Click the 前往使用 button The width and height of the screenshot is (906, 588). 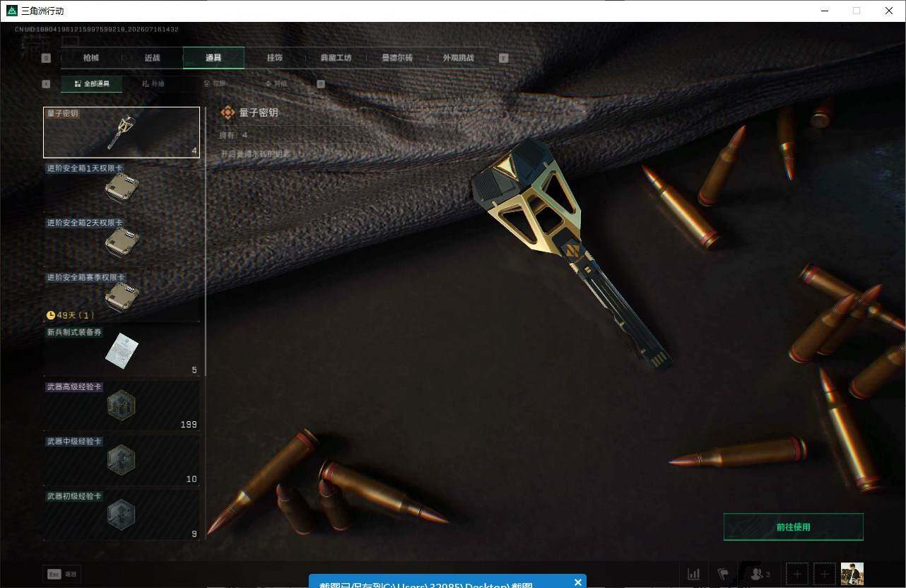coord(794,527)
